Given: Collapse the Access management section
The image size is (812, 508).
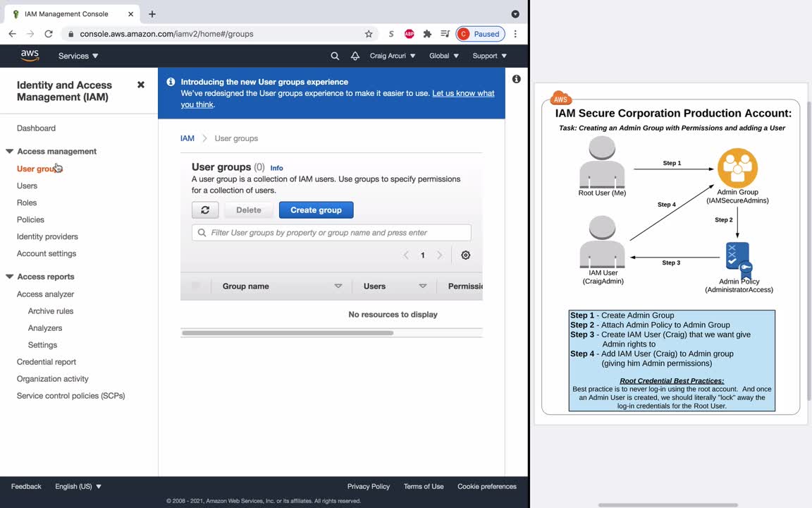Looking at the screenshot, I should [9, 152].
